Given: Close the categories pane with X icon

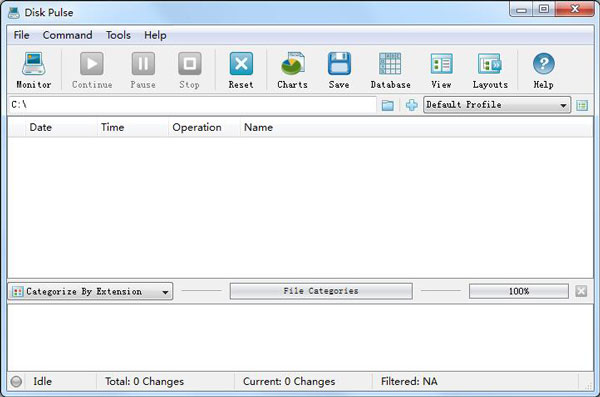Looking at the screenshot, I should click(x=581, y=291).
